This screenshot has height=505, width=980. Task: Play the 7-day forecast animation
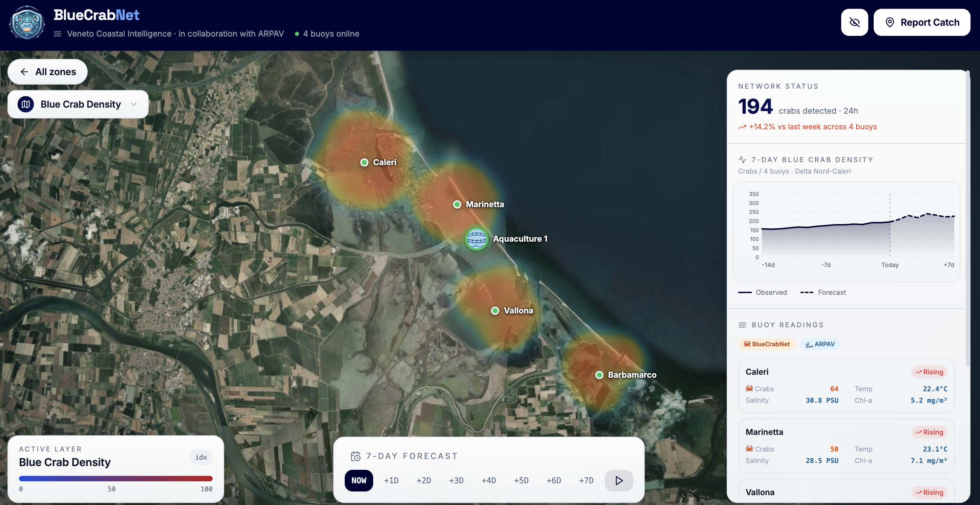(619, 480)
